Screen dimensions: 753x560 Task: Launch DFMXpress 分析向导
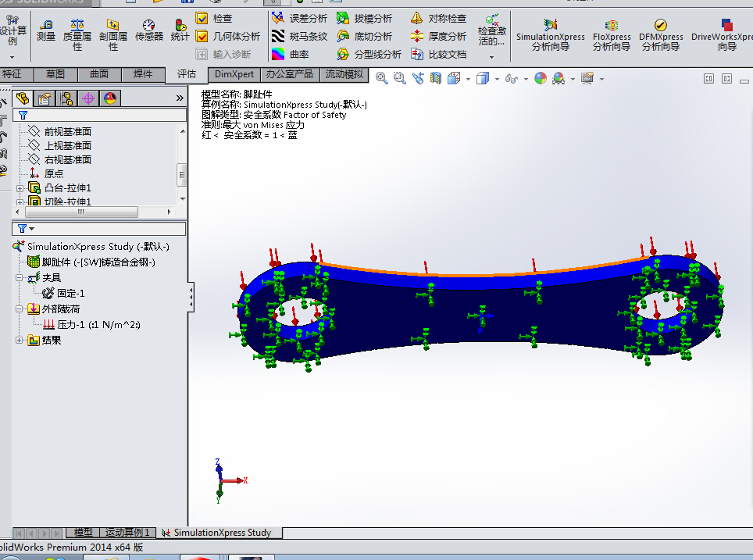(661, 35)
